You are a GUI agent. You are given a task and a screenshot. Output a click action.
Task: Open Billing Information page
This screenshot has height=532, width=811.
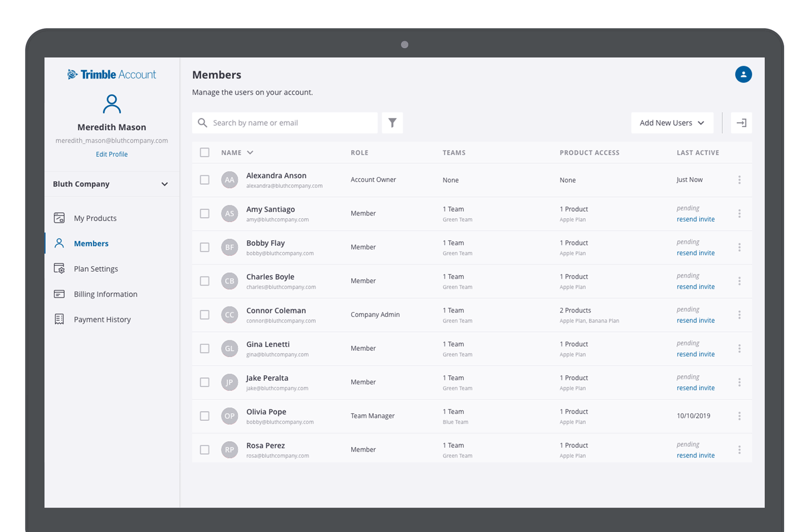pyautogui.click(x=105, y=294)
